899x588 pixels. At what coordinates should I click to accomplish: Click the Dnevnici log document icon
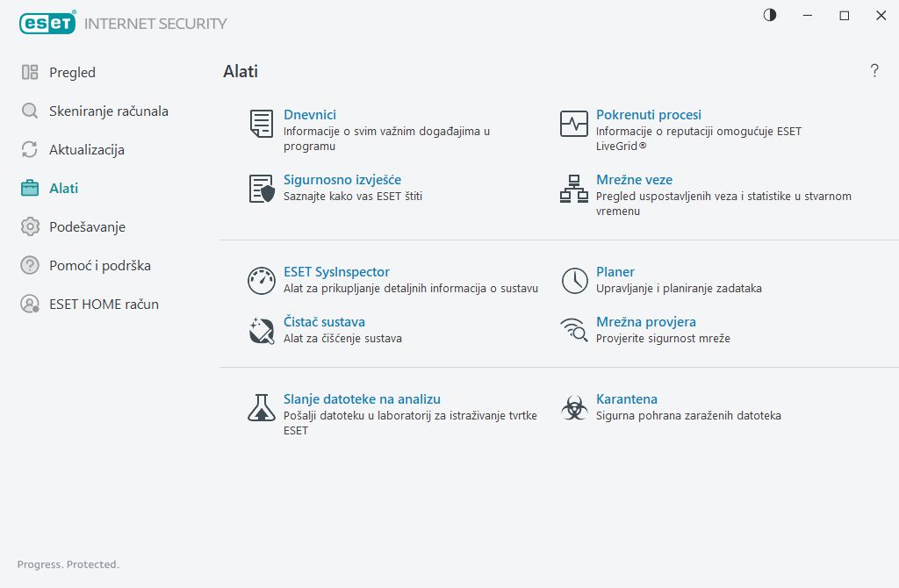(262, 124)
